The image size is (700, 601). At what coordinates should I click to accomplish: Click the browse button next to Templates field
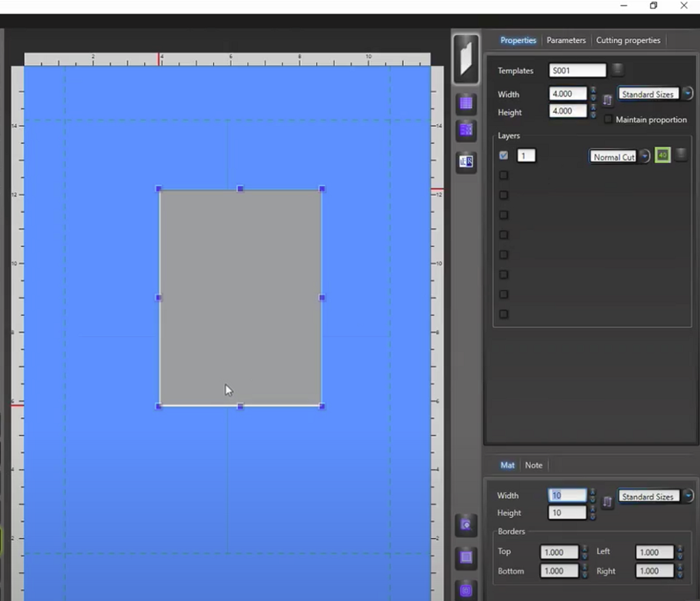coord(617,70)
